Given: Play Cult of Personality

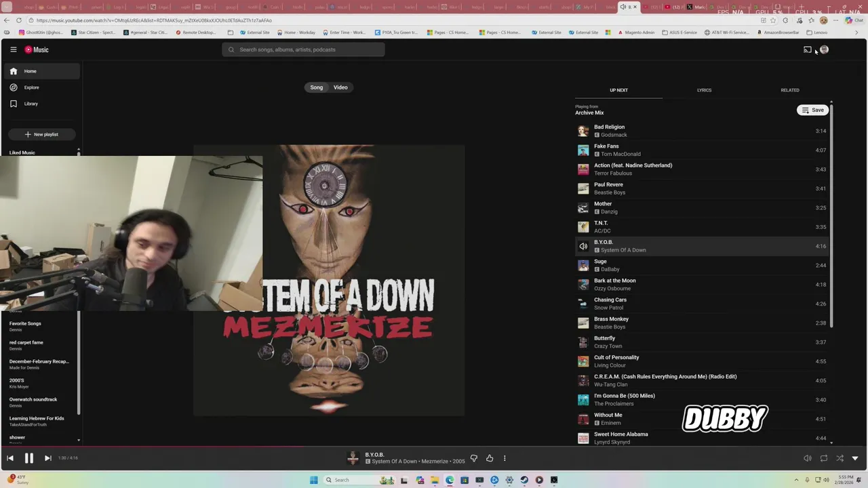Looking at the screenshot, I should click(702, 361).
